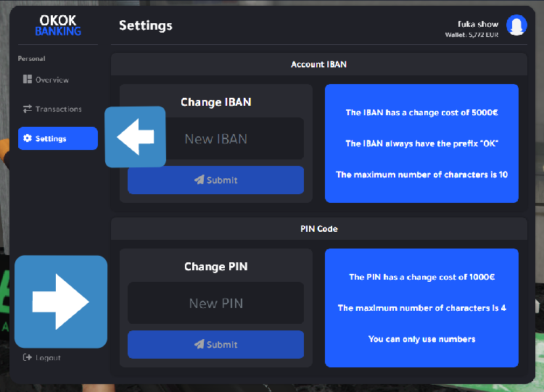Open the Overview menu label

[x=52, y=80]
